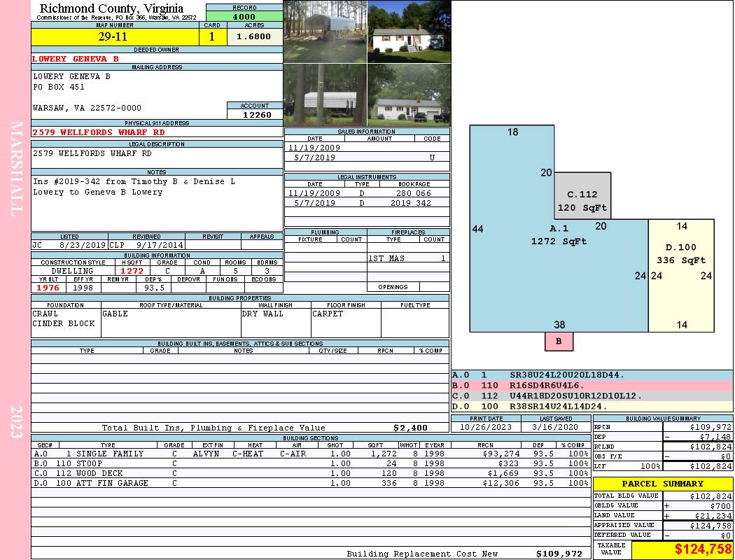Click the notes text about Ins #2019-342
Screen dimensions: 735x560
(x=134, y=186)
